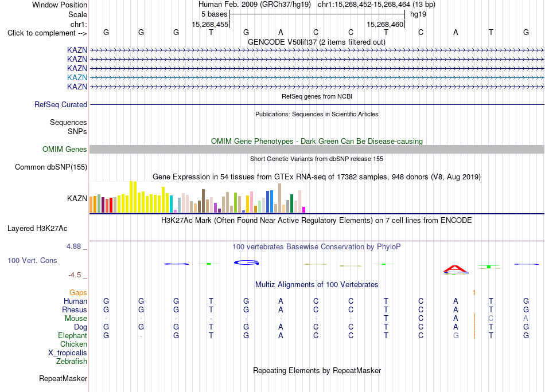The height and width of the screenshot is (392, 545).
Task: Click the dark green bar in KAZN expression chart
Action: 291,203
